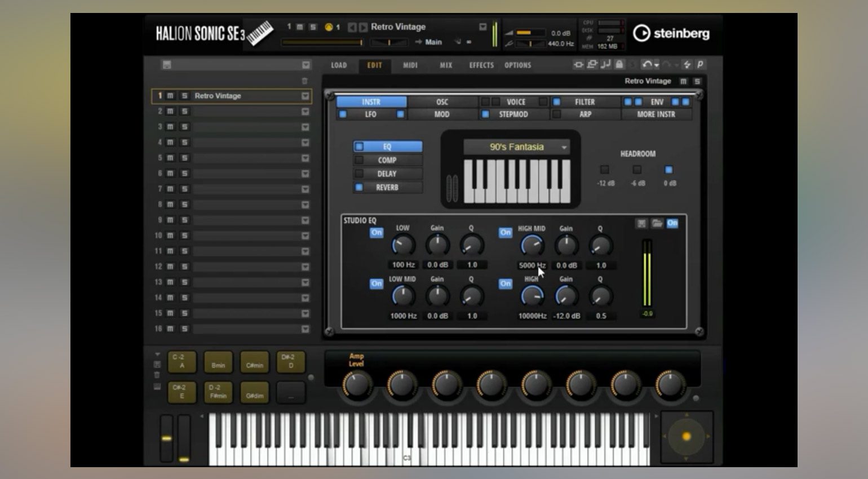Toggle the HIGH MID band On button

506,232
